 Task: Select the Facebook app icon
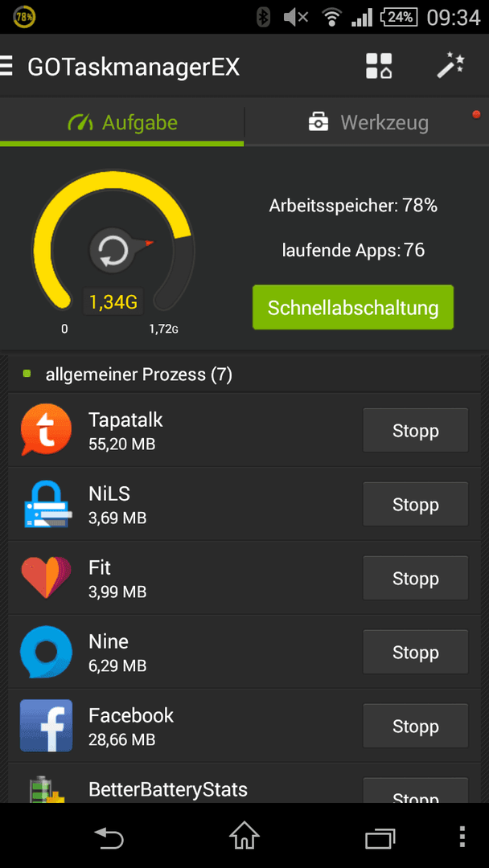coord(46,726)
